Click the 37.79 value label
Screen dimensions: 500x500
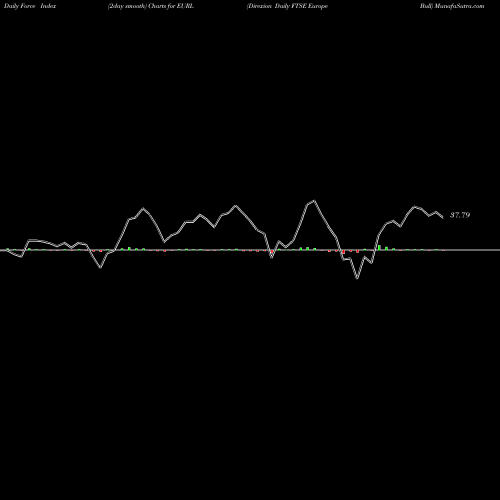pos(460,215)
